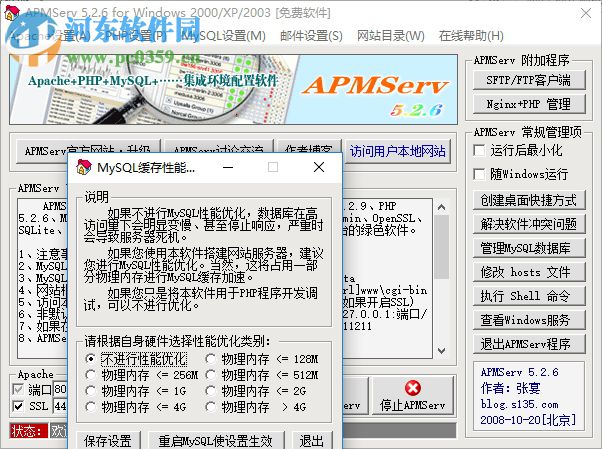Click 管理MySQL数据库 button

[x=529, y=248]
